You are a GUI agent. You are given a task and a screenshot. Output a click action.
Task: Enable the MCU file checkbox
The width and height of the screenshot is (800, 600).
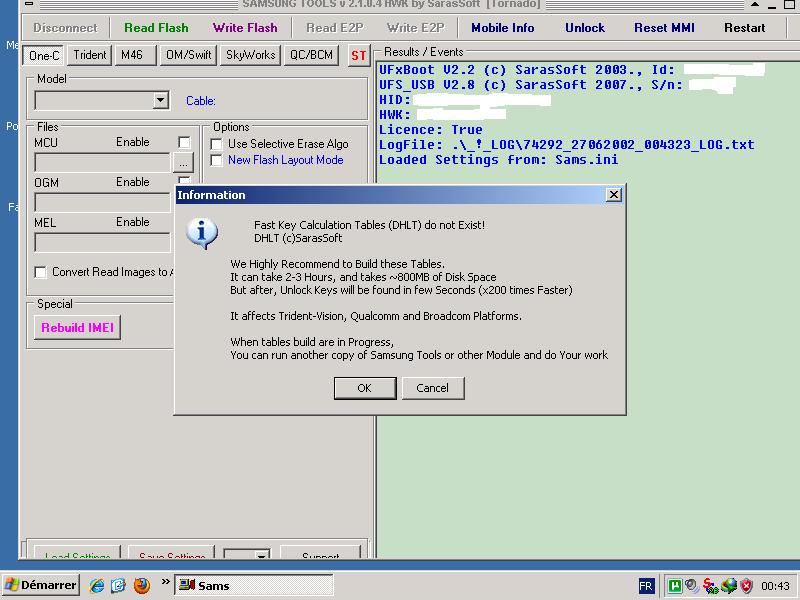point(184,142)
